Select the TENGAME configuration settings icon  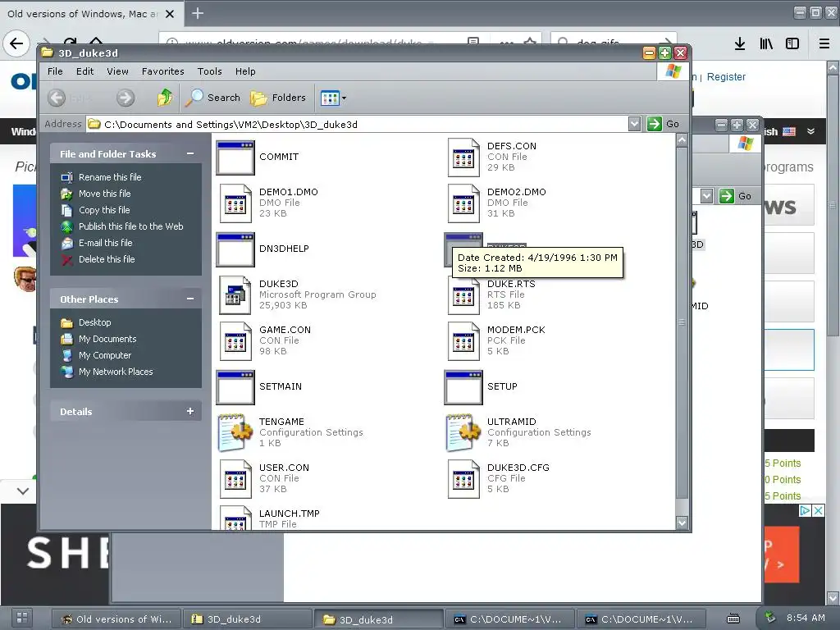pos(235,432)
